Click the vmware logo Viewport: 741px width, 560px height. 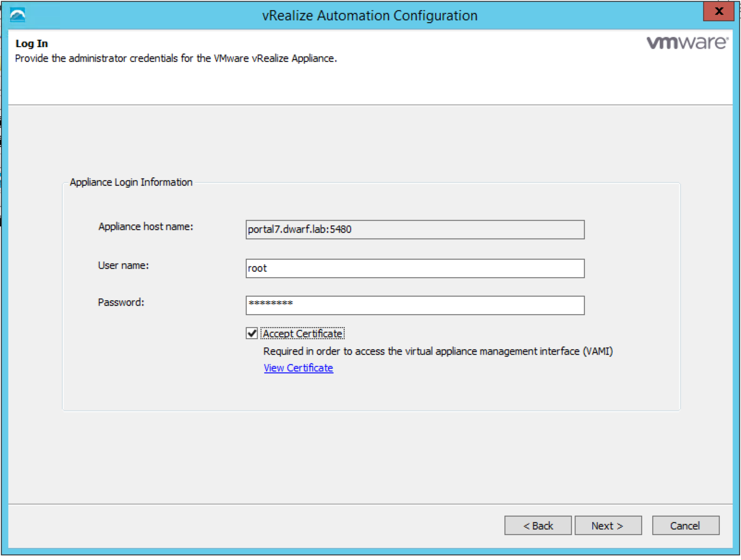click(687, 43)
